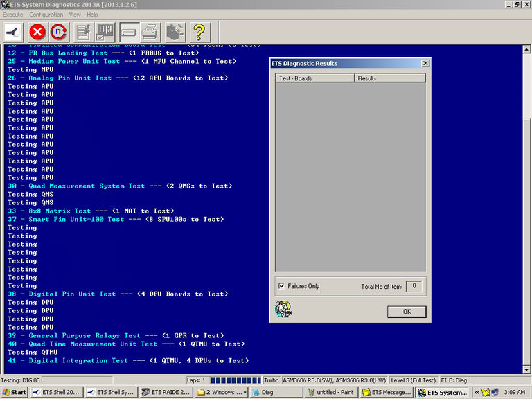
Task: Open the Help menu
Action: pos(92,15)
